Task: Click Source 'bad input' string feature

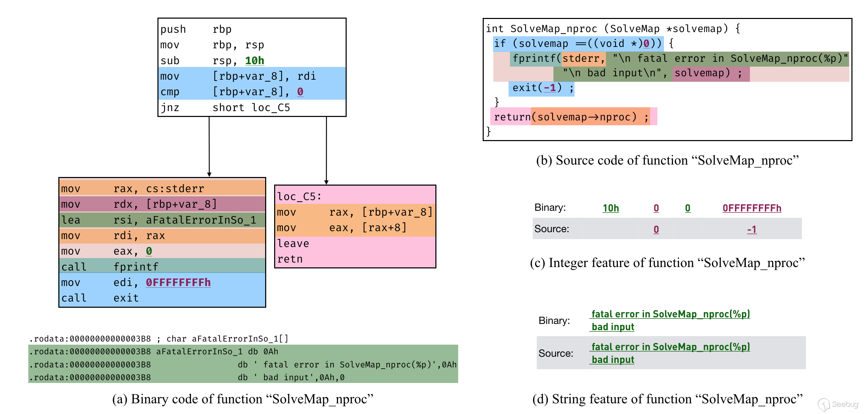Action: [x=613, y=360]
